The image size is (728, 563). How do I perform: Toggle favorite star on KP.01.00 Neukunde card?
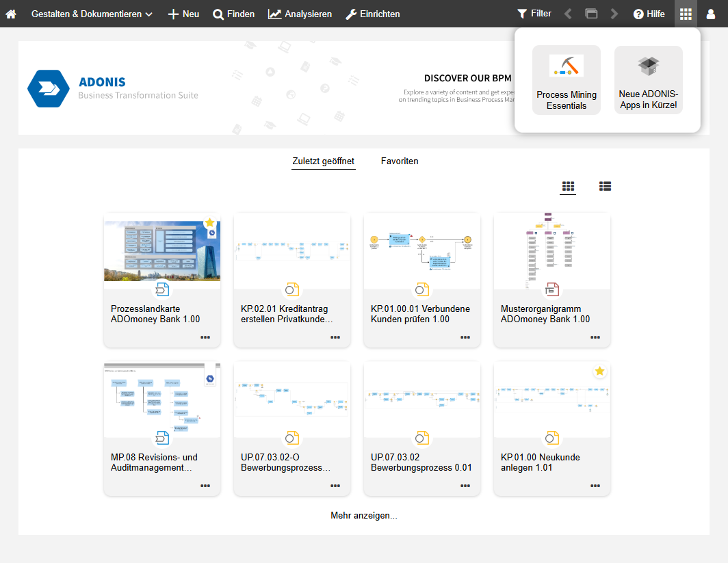(599, 371)
